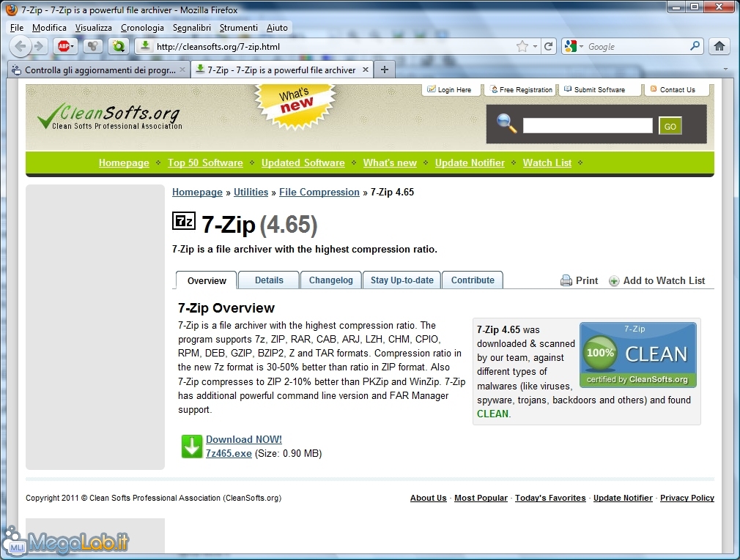This screenshot has width=740, height=560.
Task: Click Add to Watch List link
Action: pyautogui.click(x=664, y=280)
